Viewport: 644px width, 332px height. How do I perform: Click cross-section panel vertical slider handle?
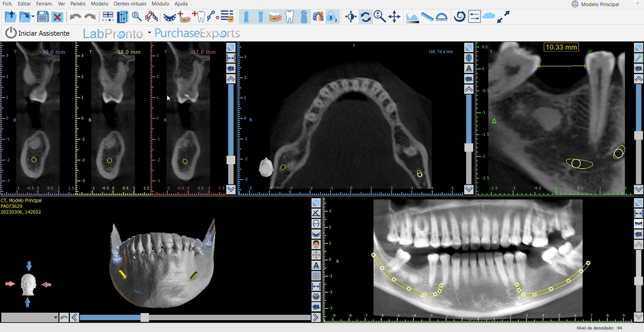[231, 160]
